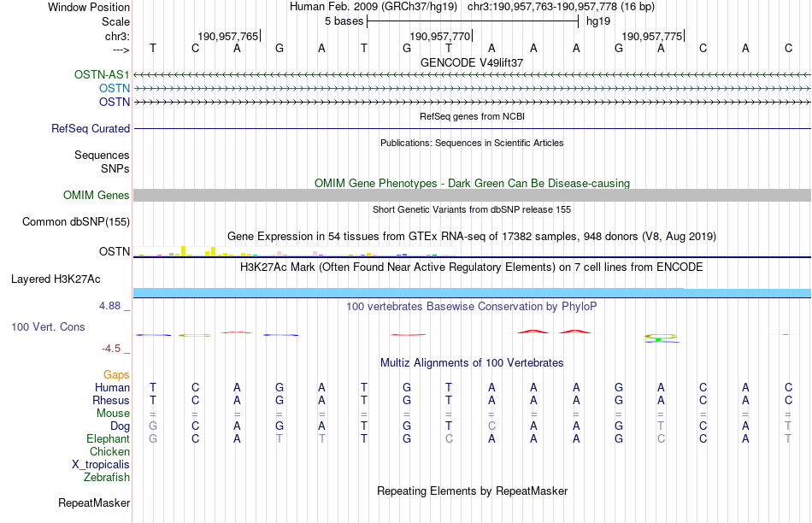Viewport: 812px width, 523px height.
Task: Click the RepeatMasker track label
Action: [x=94, y=502]
